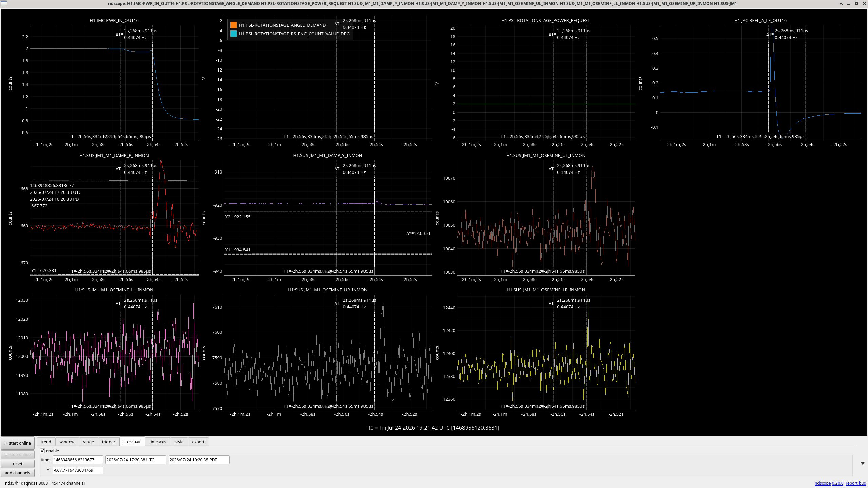Click the crosshair Y value field

78,470
